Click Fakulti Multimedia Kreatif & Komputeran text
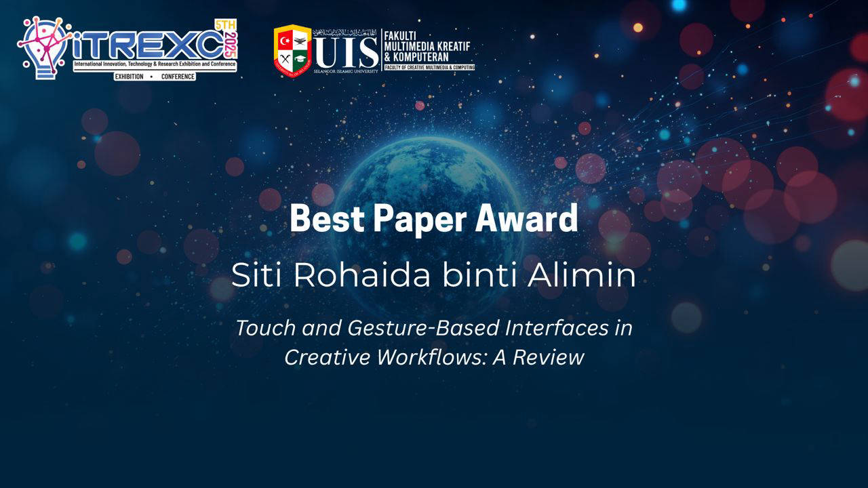Screen dimensions: 868x488 pos(426,45)
